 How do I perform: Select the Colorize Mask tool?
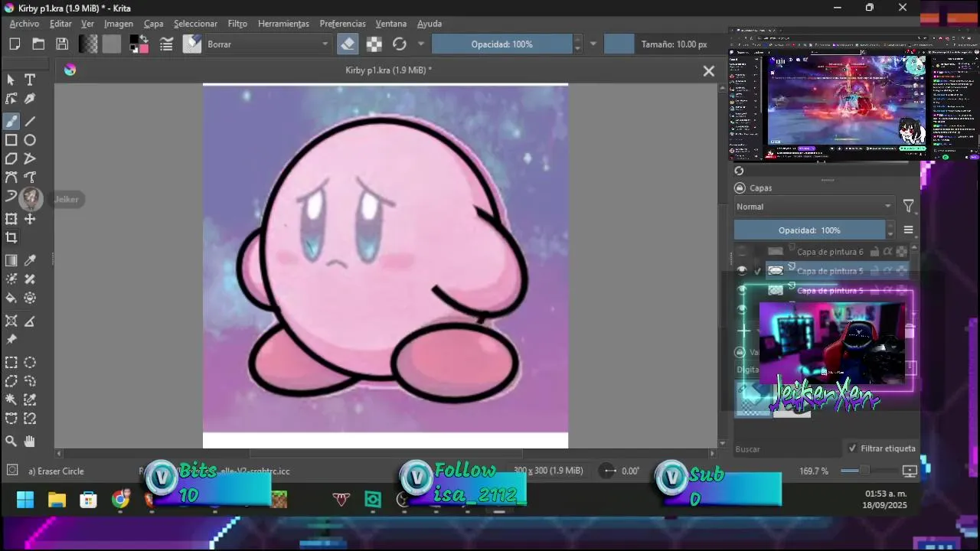coord(11,279)
